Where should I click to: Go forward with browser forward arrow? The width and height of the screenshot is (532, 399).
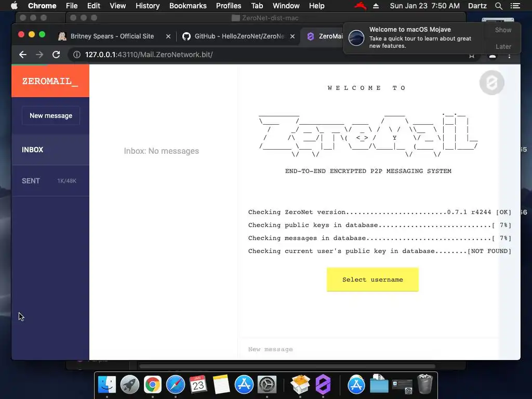tap(39, 55)
